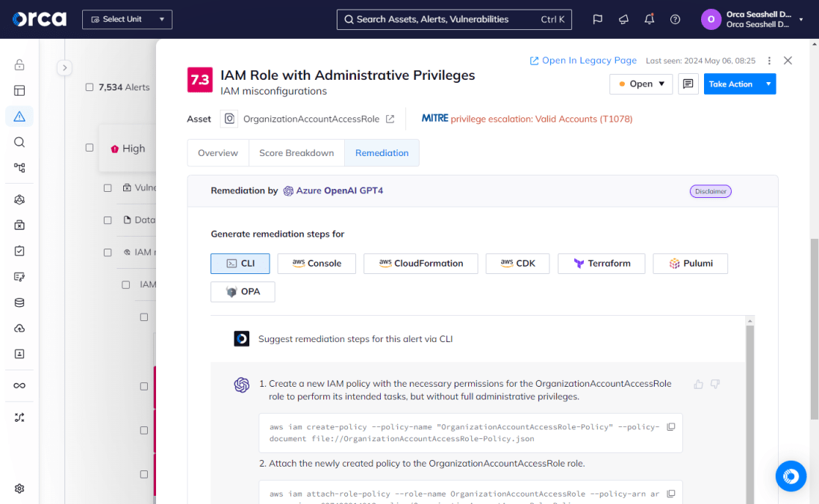Check the 7,534 Alerts checkbox
The height and width of the screenshot is (504, 819).
point(90,87)
